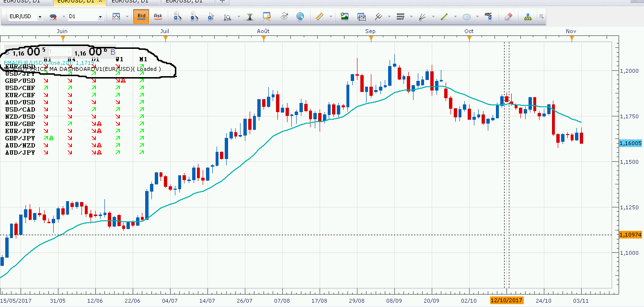Click the MTF PRICE MA DASHBOARD indicator label
This screenshot has width=644, height=307.
pyautogui.click(x=82, y=69)
